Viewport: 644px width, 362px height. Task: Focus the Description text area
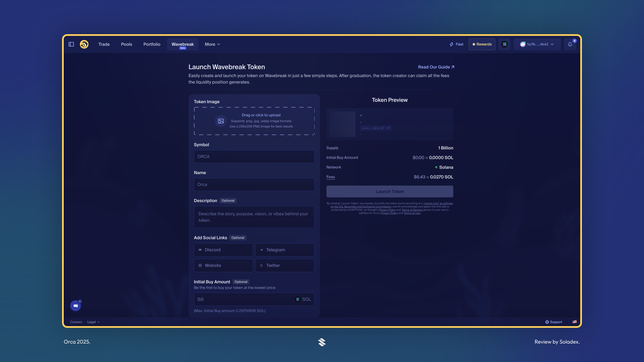254,217
